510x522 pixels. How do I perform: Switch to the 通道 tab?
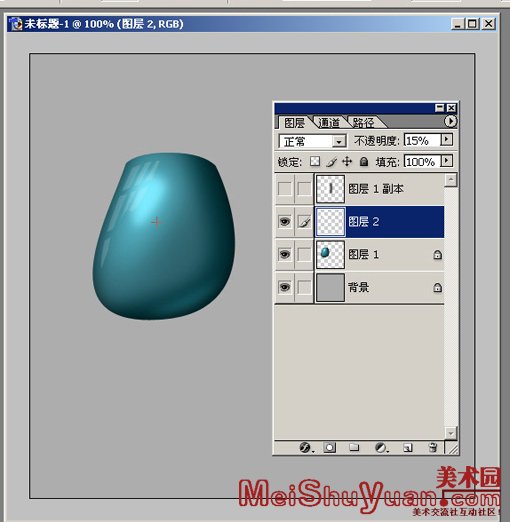pos(328,123)
